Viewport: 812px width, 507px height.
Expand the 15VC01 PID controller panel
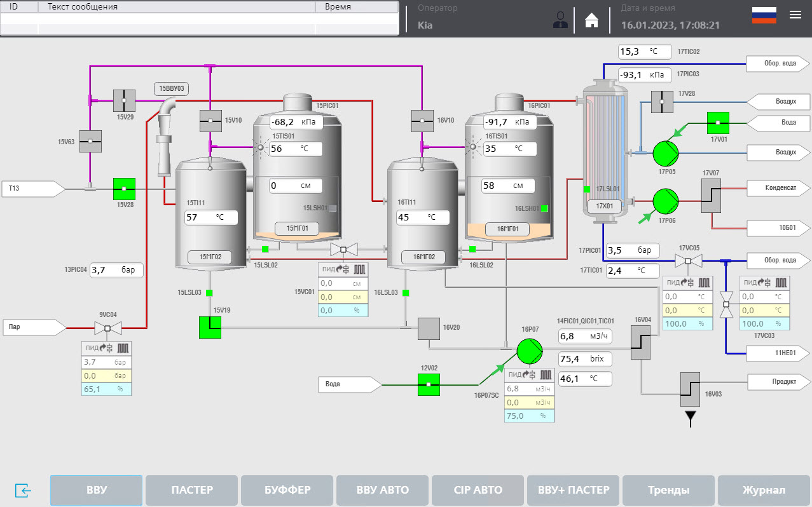[342, 269]
